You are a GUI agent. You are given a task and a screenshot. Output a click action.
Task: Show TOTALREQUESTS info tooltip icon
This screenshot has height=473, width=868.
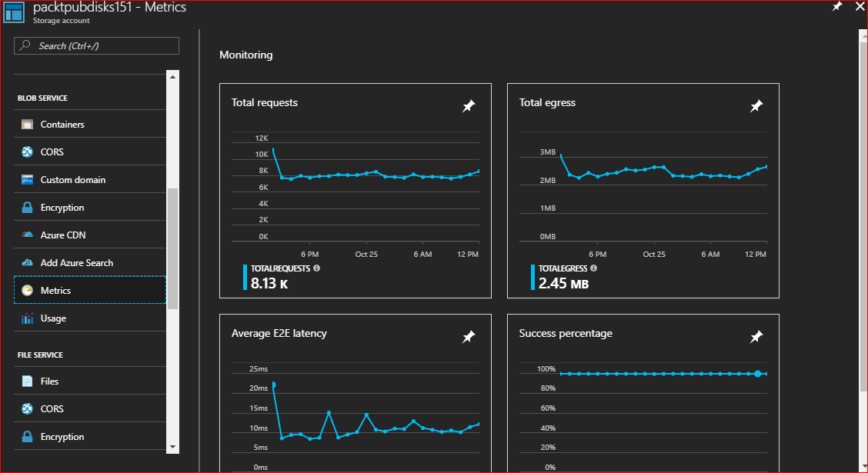(316, 268)
